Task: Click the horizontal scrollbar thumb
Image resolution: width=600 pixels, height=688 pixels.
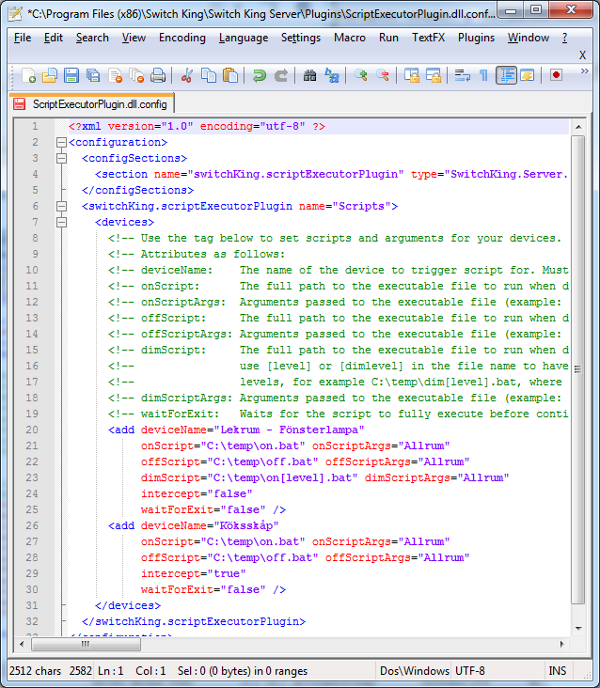Action: (86, 644)
